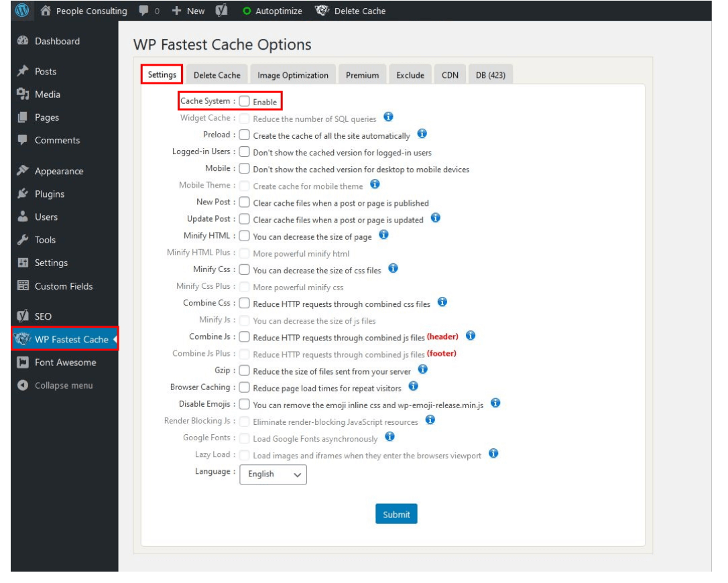Show info icon for Update Post
Image resolution: width=728 pixels, height=583 pixels.
pos(436,218)
